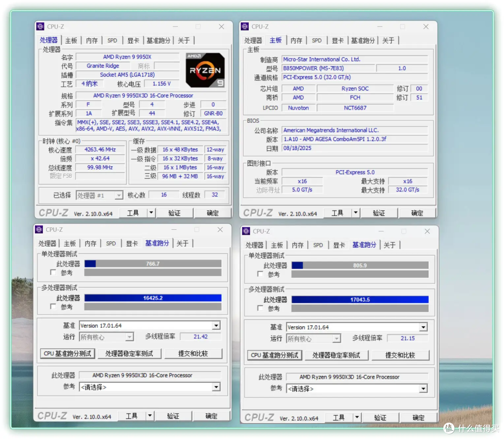
Task: Click 验证 button in 17043.5 benchmark window
Action: [380, 418]
